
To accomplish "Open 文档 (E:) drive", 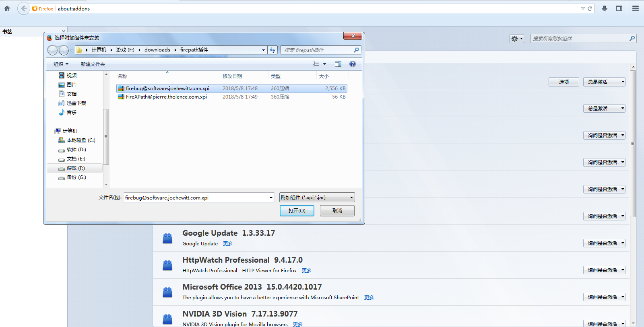I will pos(76,158).
